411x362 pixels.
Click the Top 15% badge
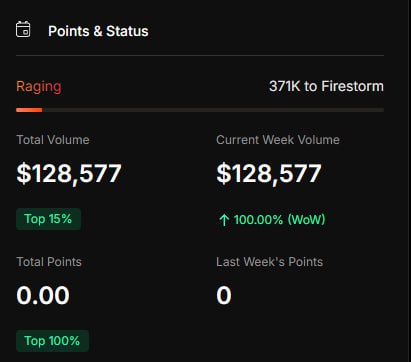coord(48,219)
